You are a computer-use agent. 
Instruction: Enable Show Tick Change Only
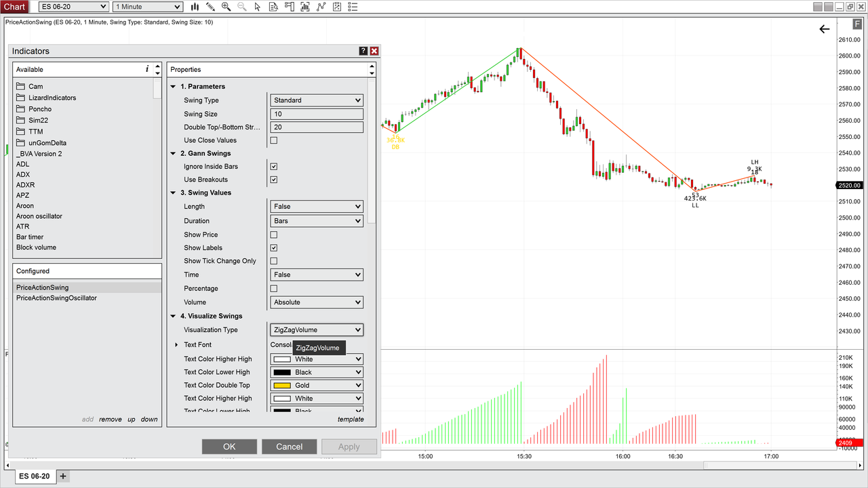pyautogui.click(x=274, y=261)
